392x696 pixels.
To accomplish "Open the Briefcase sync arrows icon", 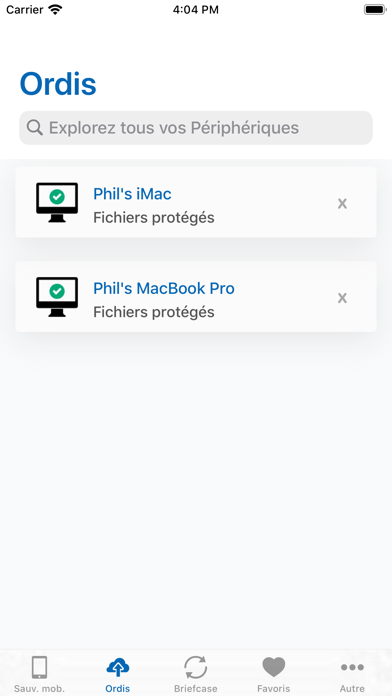I will [x=196, y=668].
